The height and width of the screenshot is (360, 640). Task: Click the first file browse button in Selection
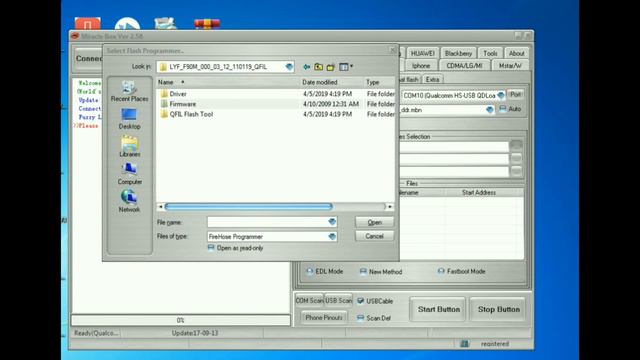(x=516, y=145)
